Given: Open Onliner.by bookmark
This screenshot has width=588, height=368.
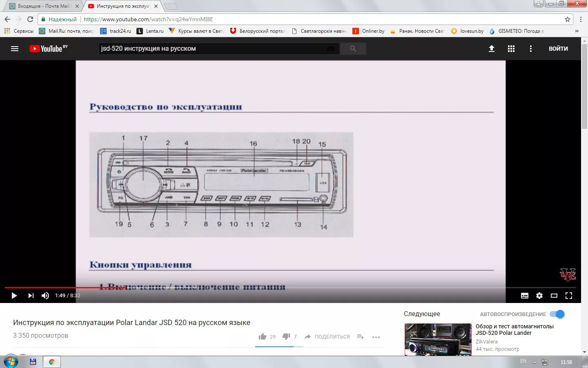Looking at the screenshot, I should [368, 31].
